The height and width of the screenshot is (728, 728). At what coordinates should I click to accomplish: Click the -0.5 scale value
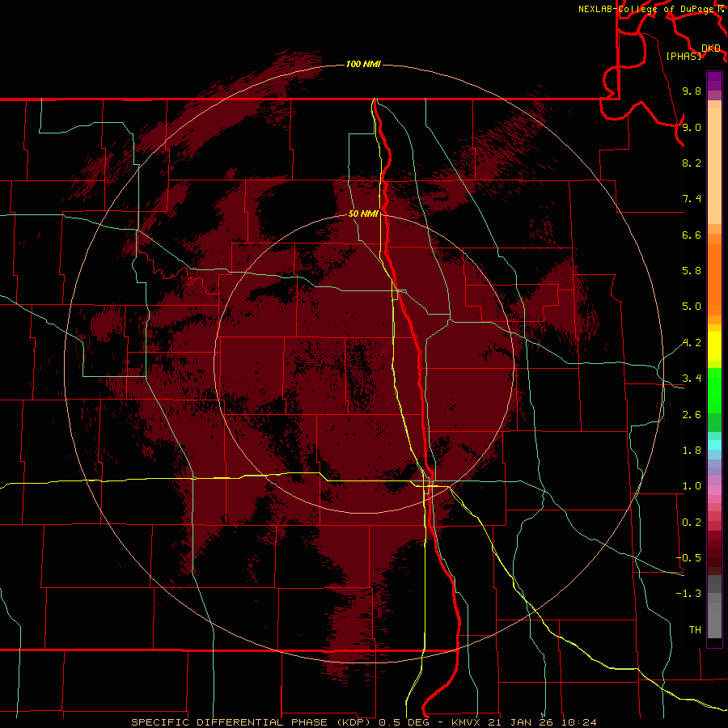[x=688, y=558]
